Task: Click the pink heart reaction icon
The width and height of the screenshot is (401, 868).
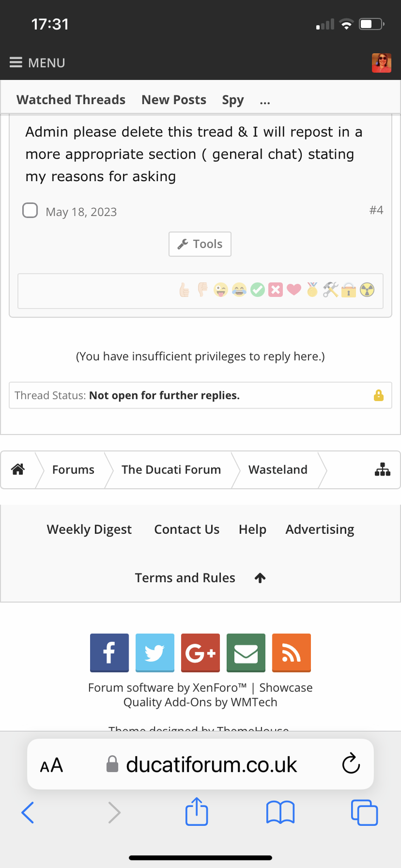Action: [x=294, y=290]
